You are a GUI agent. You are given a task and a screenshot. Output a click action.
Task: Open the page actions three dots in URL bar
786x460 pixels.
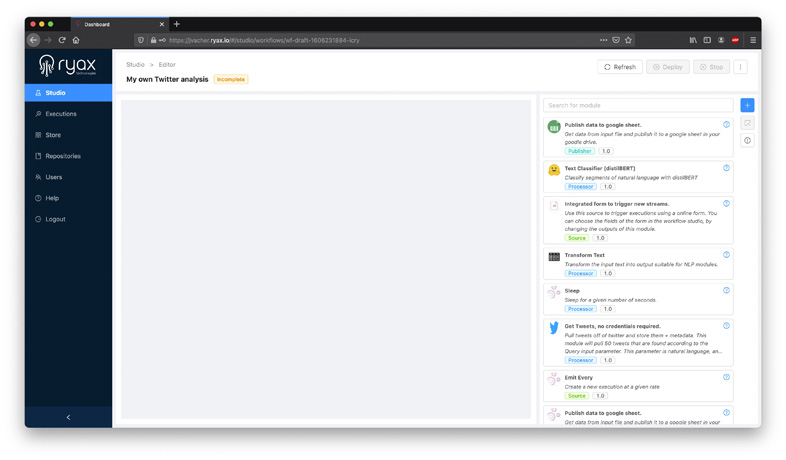pos(604,40)
